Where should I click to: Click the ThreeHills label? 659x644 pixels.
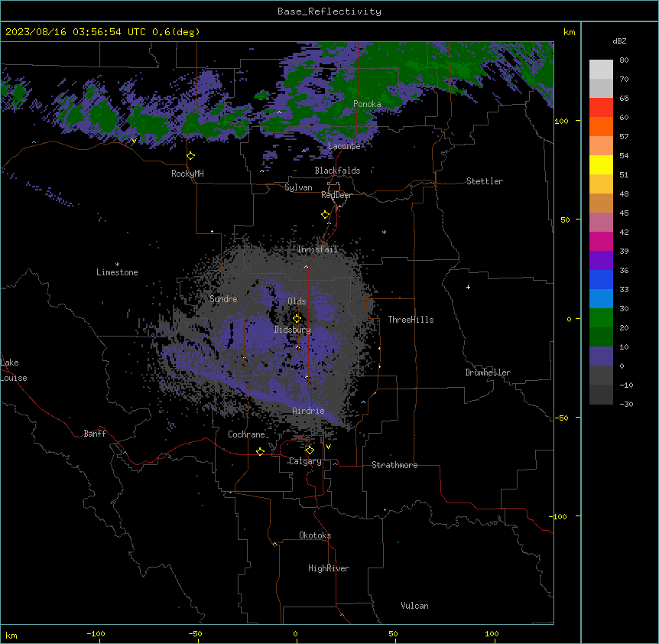tap(411, 320)
